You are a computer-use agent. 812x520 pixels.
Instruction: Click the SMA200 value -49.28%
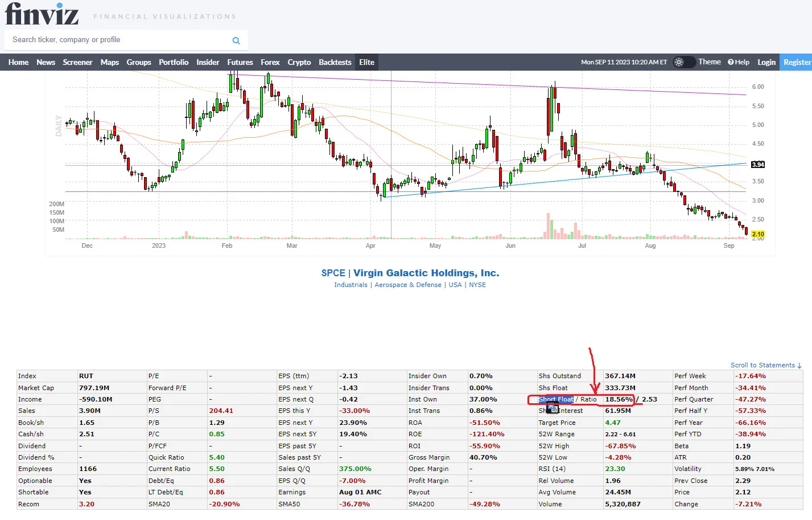click(x=485, y=504)
